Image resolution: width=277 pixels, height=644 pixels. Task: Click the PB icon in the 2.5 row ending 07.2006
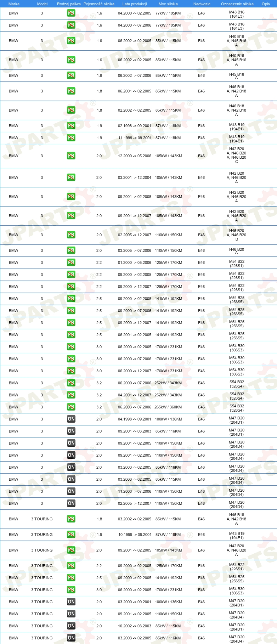(71, 311)
